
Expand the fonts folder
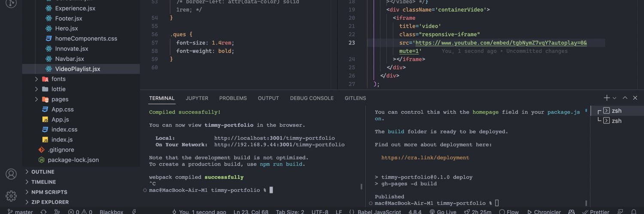pos(81,79)
